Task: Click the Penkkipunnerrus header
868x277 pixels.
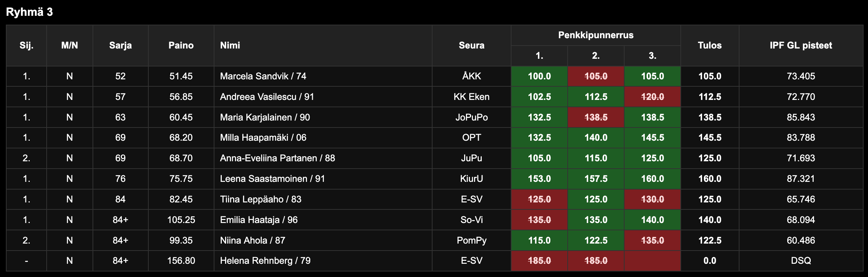Action: click(x=596, y=35)
